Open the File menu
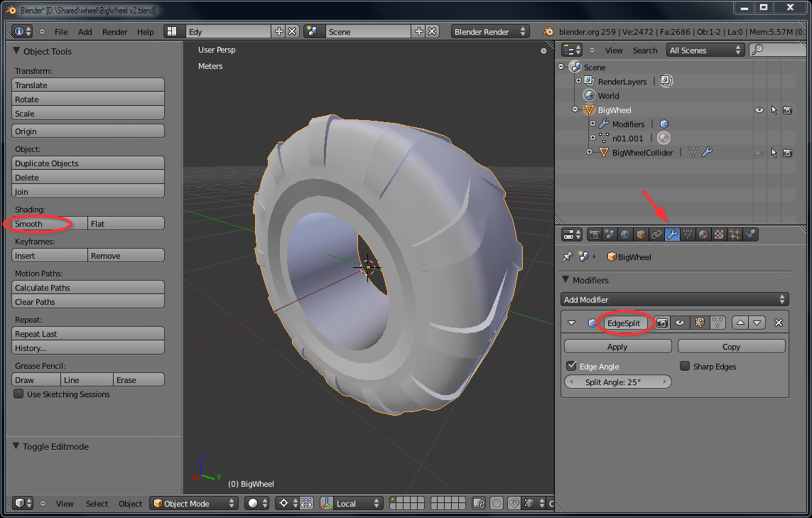This screenshot has height=518, width=812. click(61, 31)
